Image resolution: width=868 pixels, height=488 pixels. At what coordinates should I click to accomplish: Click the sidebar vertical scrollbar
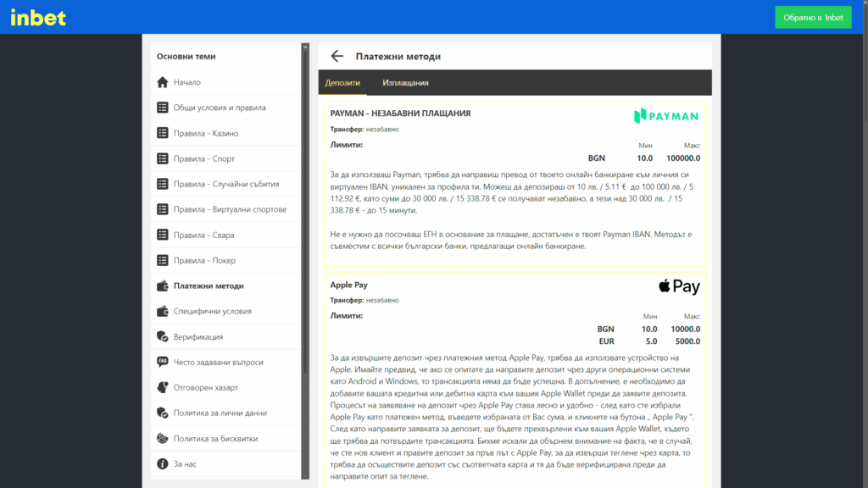(x=305, y=212)
